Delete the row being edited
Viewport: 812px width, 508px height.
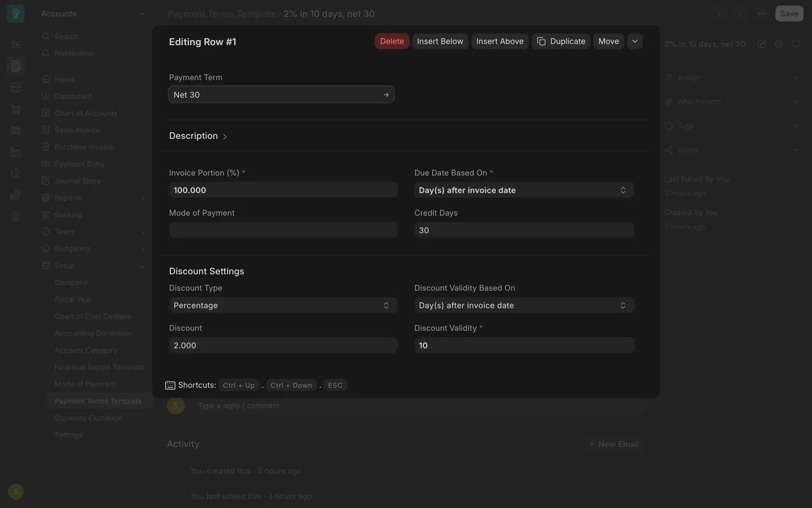click(x=392, y=41)
